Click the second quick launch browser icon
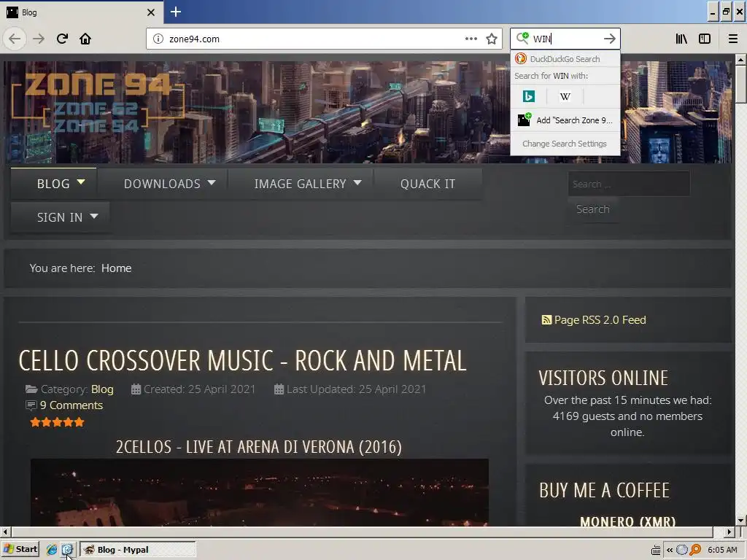 (x=67, y=550)
